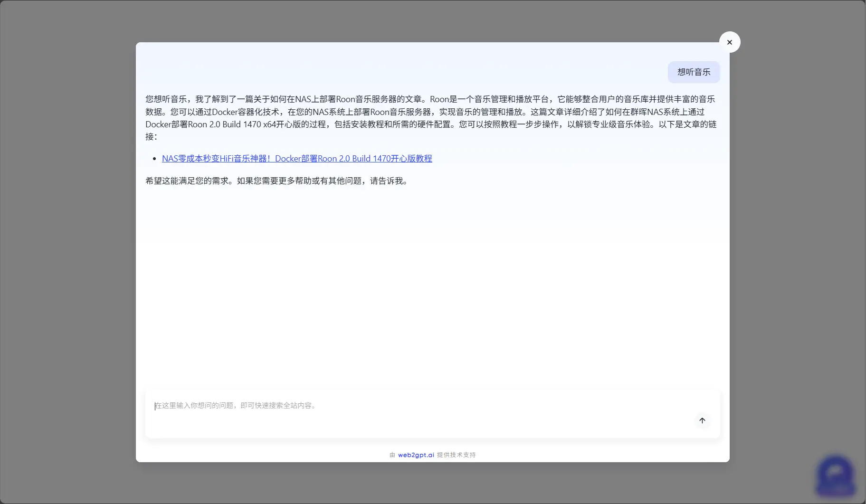
Task: Click the bullet marker before the article link
Action: tap(154, 159)
